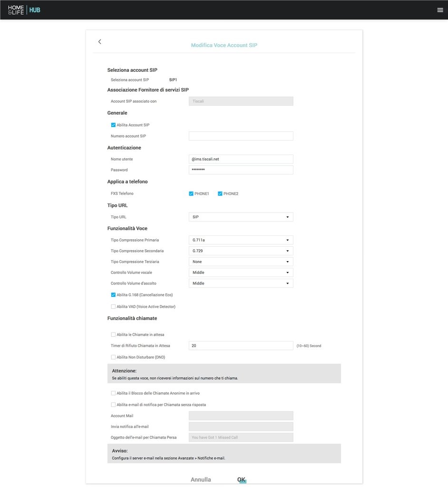Open Tipo Compressione Primaria dropdown
The image size is (448, 487).
(x=241, y=240)
